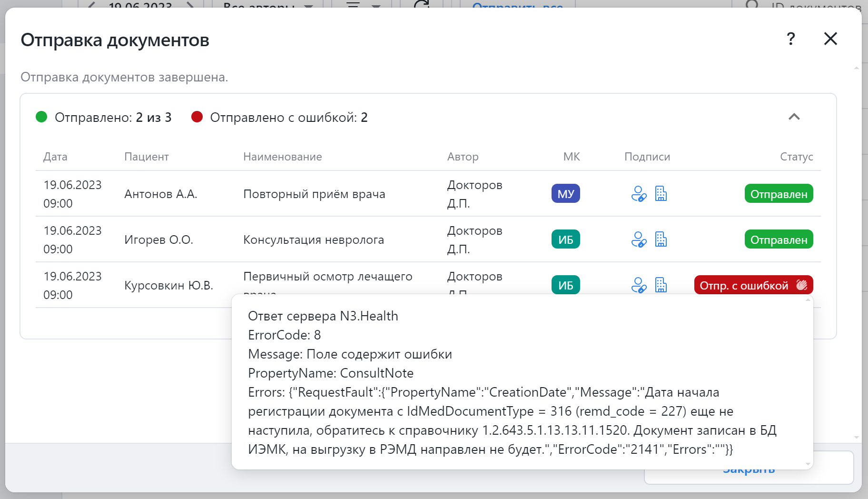The image size is (868, 499).
Task: Click the МУ badge for Антонов А.А.
Action: [565, 194]
